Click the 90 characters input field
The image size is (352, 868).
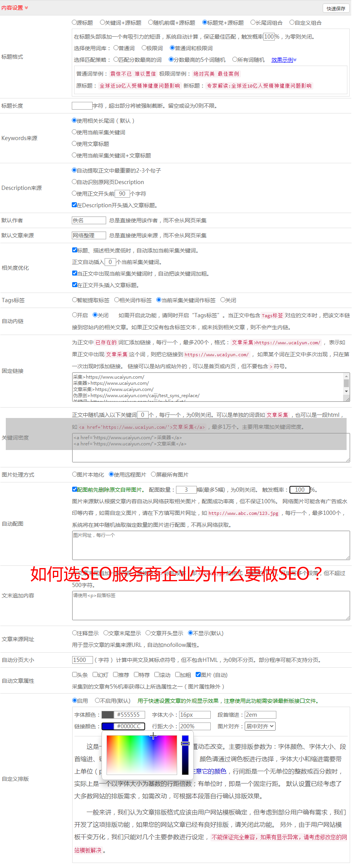122,194
